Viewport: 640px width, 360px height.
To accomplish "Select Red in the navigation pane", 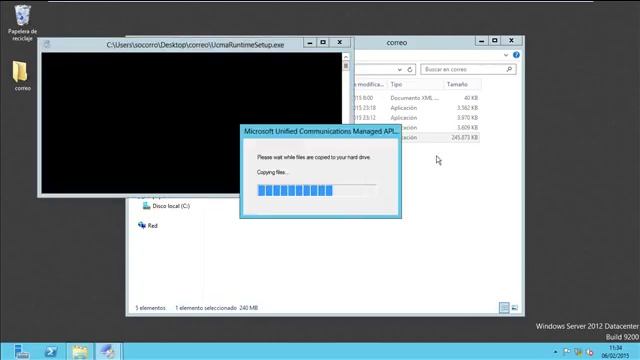I will point(148,225).
